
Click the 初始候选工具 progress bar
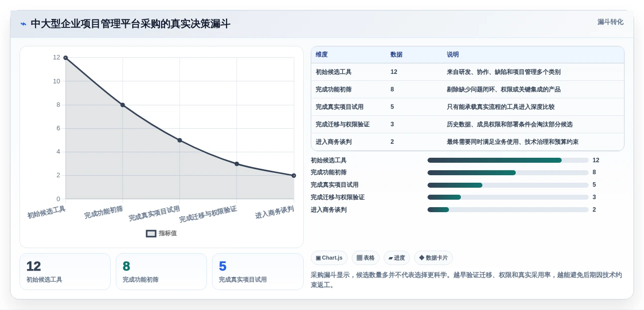(x=508, y=160)
